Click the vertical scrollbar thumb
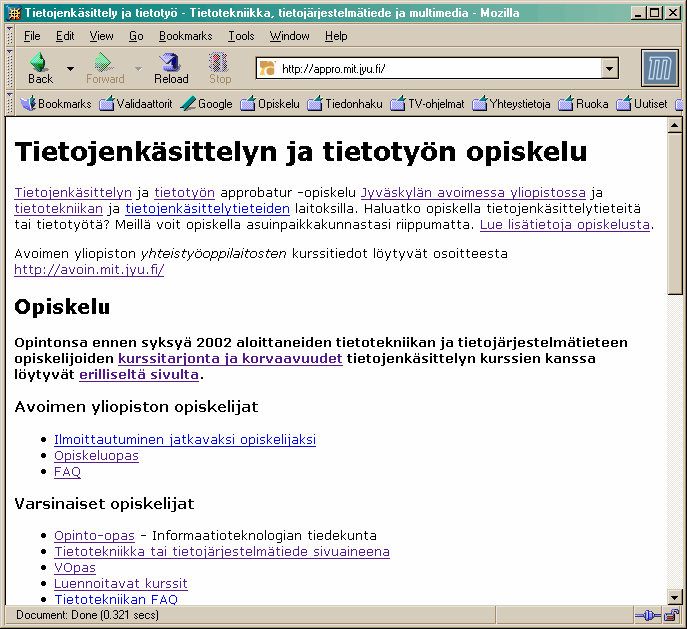This screenshot has height=629, width=687. coord(674,214)
